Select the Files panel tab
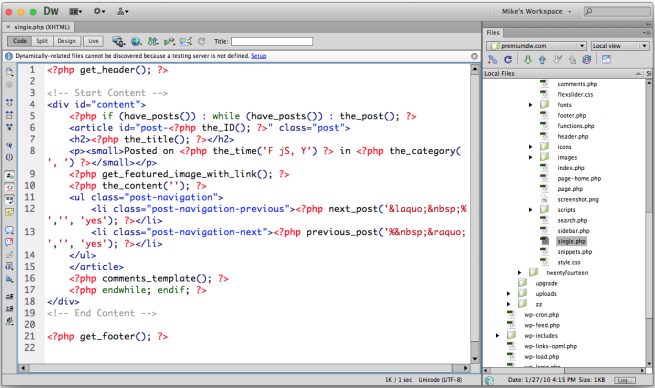Image resolution: width=655 pixels, height=388 pixels. click(x=493, y=33)
